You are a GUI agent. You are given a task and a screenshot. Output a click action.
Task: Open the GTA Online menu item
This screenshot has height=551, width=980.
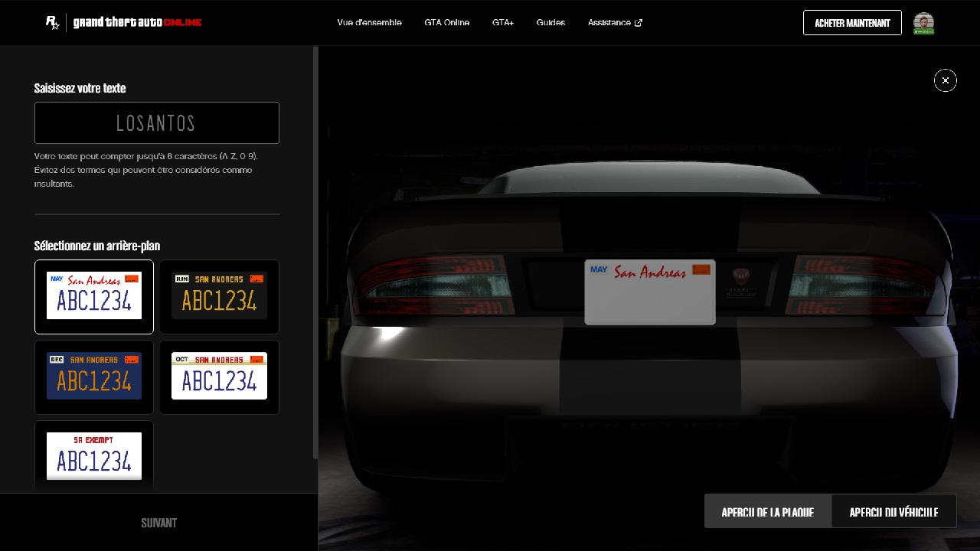click(x=447, y=23)
